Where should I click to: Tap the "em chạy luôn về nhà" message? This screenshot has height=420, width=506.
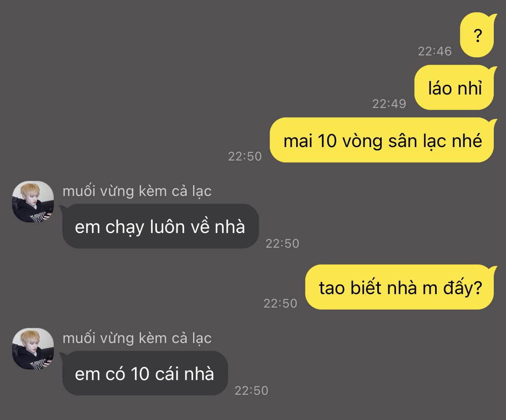tap(160, 226)
